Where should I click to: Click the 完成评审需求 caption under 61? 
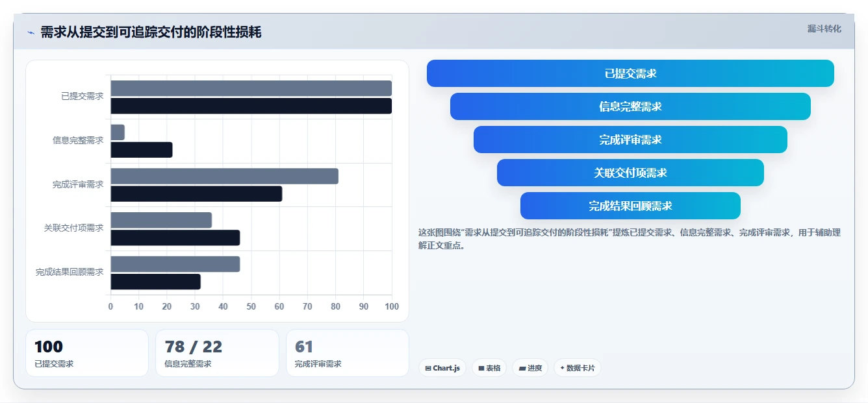click(318, 364)
